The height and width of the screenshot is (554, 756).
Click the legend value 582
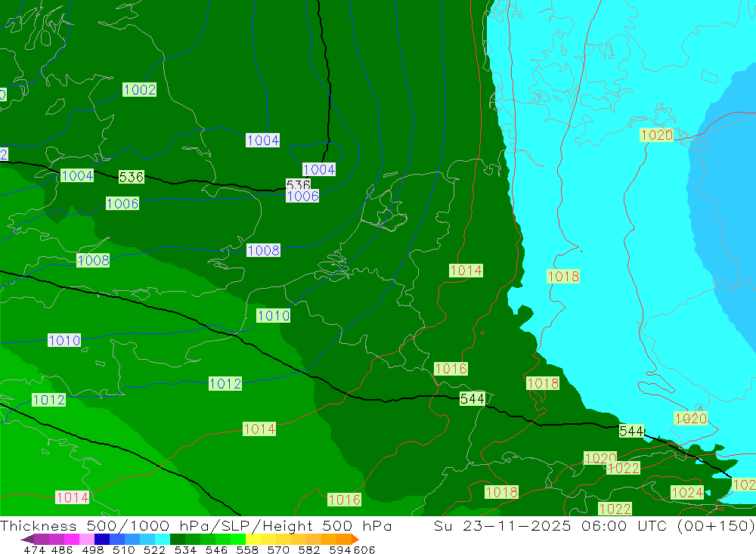click(308, 549)
